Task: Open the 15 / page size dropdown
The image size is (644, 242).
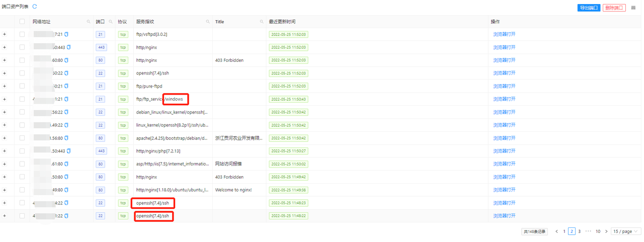Action: [624, 231]
